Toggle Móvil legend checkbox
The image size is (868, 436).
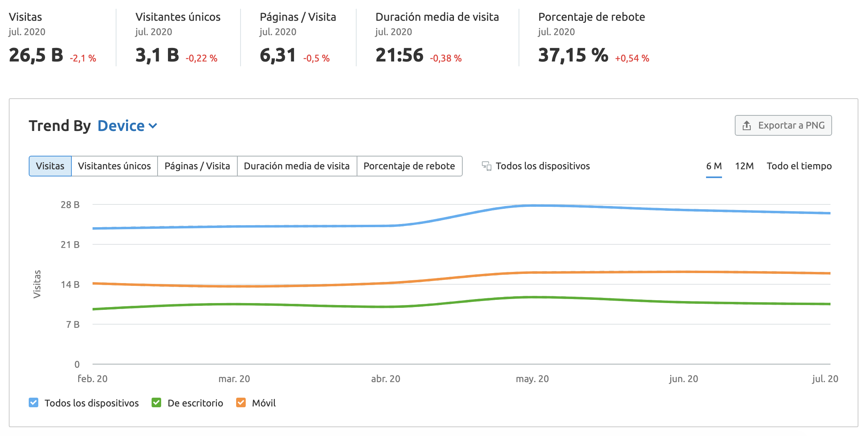(241, 402)
